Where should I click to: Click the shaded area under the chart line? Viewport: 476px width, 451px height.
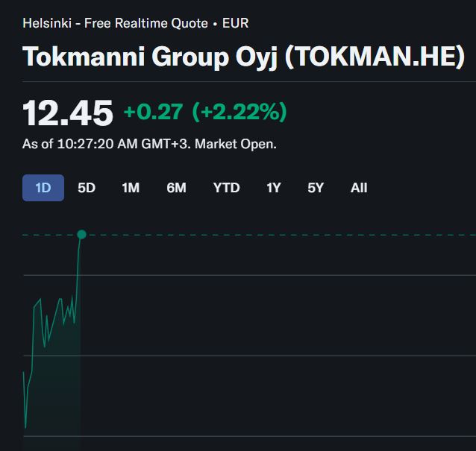(56, 395)
